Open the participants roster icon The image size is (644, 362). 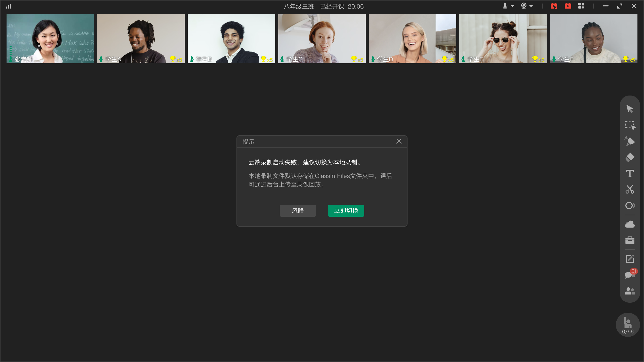(630, 291)
